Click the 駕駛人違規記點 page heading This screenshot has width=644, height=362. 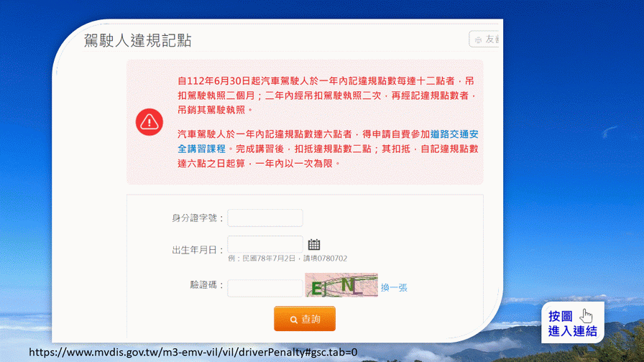click(137, 40)
